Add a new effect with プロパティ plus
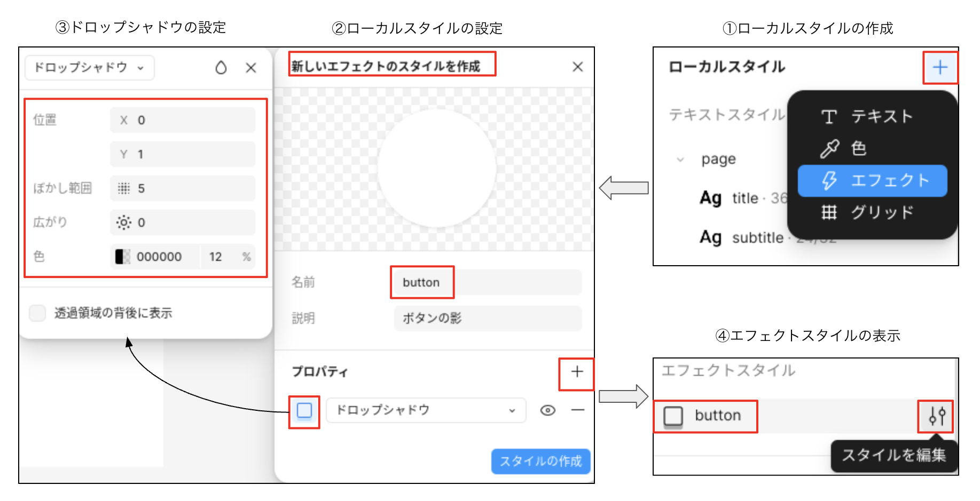Image resolution: width=980 pixels, height=501 pixels. coord(577,371)
